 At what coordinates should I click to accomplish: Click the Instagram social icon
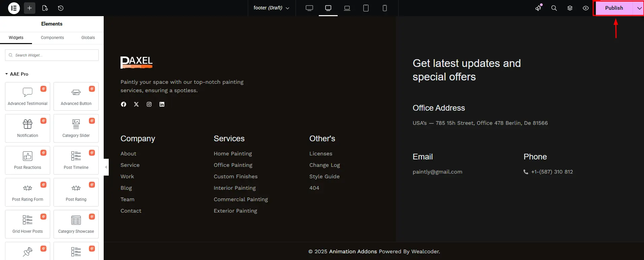pyautogui.click(x=149, y=104)
